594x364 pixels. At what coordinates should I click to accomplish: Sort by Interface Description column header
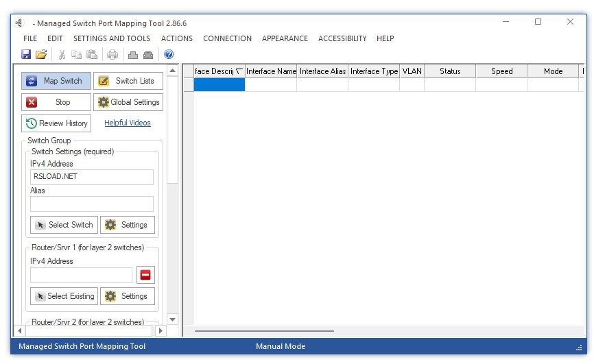click(x=219, y=71)
